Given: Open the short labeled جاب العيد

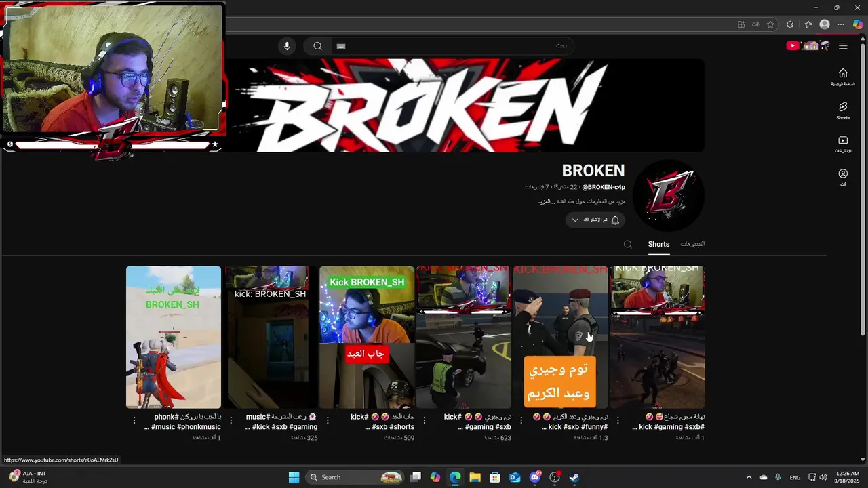Looking at the screenshot, I should [367, 337].
